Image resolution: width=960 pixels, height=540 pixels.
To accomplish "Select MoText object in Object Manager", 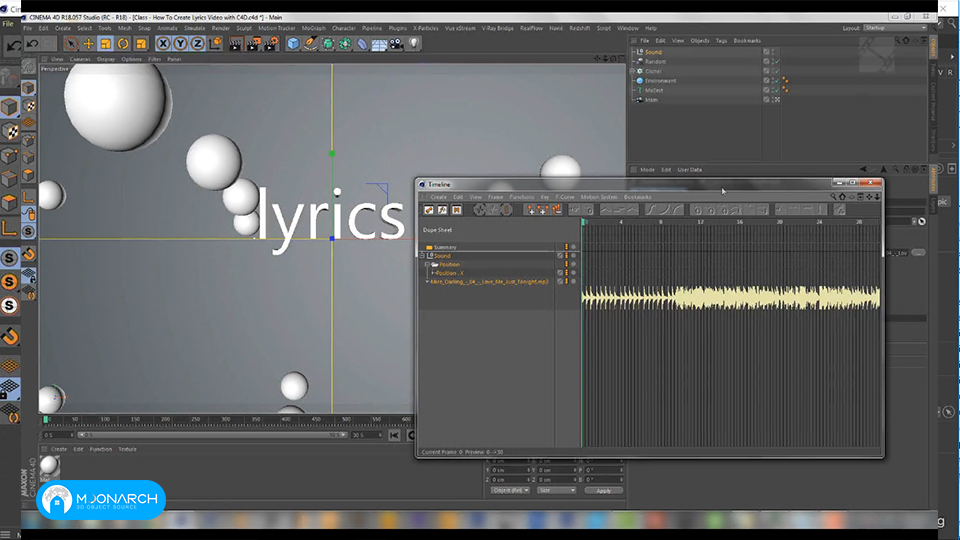I will click(654, 90).
